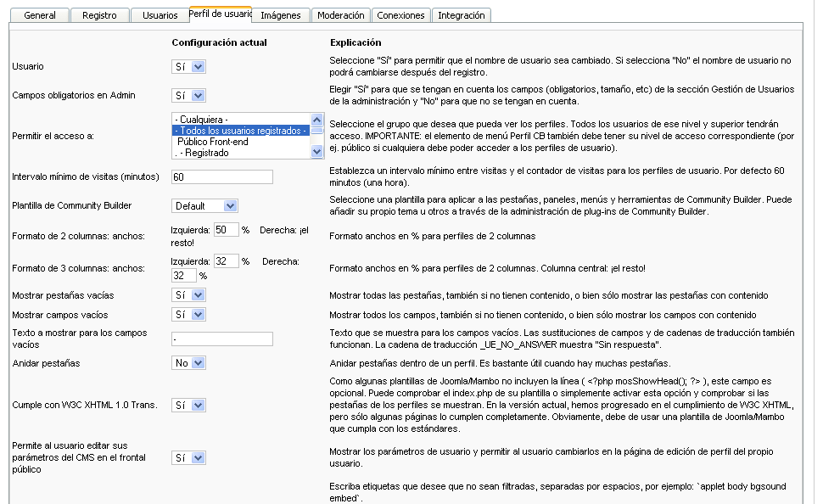This screenshot has width=823, height=504.
Task: Click the access list scroll-down arrow
Action: 317,152
